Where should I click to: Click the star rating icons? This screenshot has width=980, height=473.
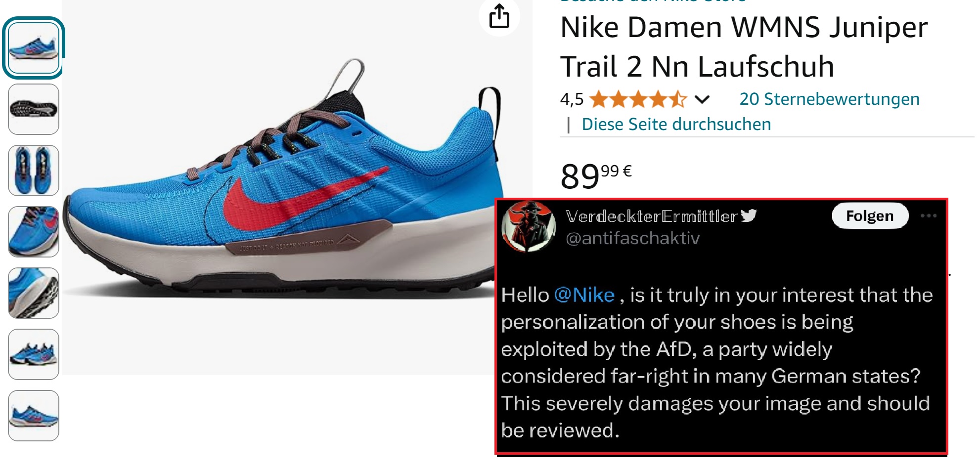click(638, 99)
